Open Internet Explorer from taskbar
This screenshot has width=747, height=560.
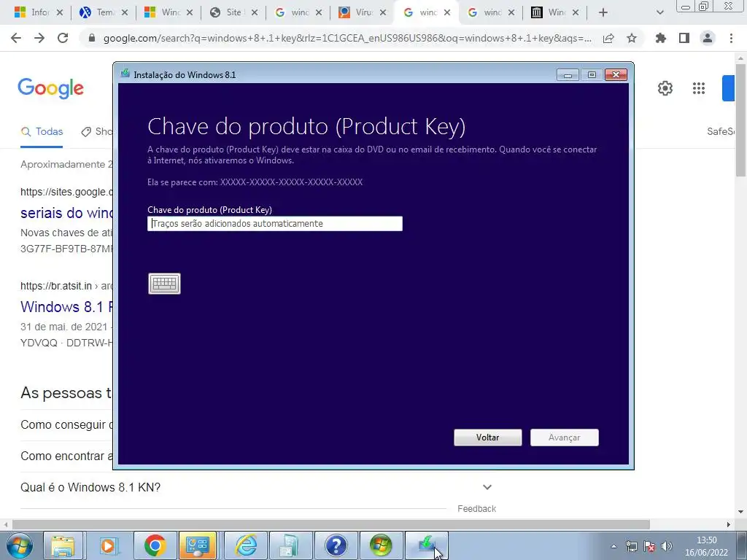coord(246,545)
